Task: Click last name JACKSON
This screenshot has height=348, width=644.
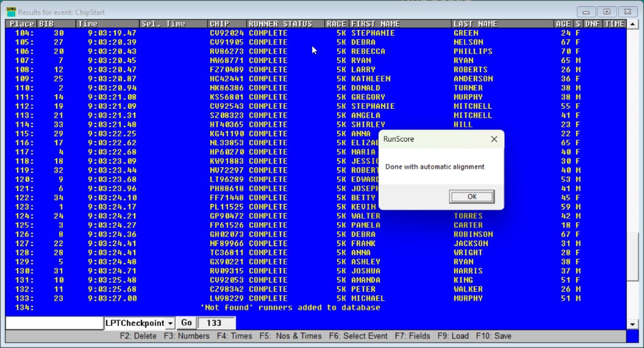Action: tap(470, 244)
